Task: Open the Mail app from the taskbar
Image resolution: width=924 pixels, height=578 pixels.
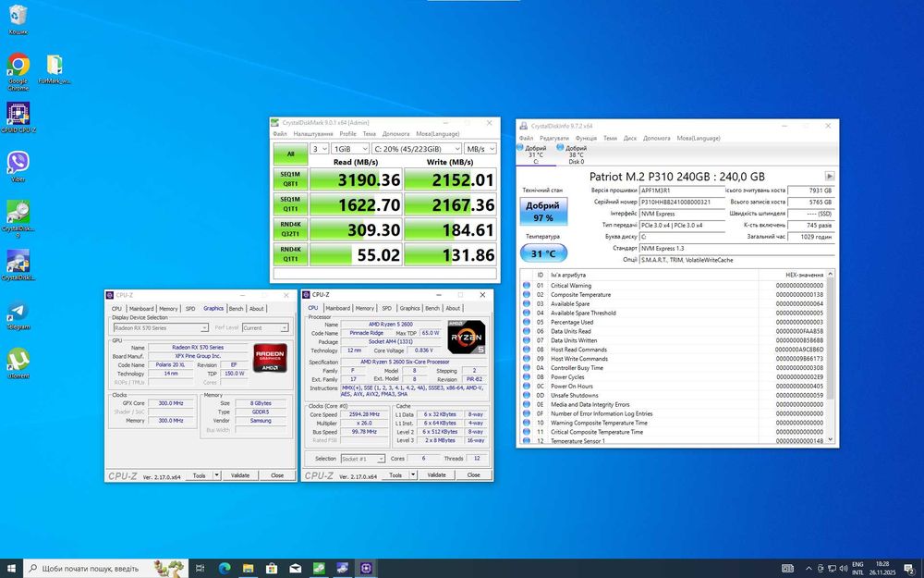Action: click(x=296, y=568)
